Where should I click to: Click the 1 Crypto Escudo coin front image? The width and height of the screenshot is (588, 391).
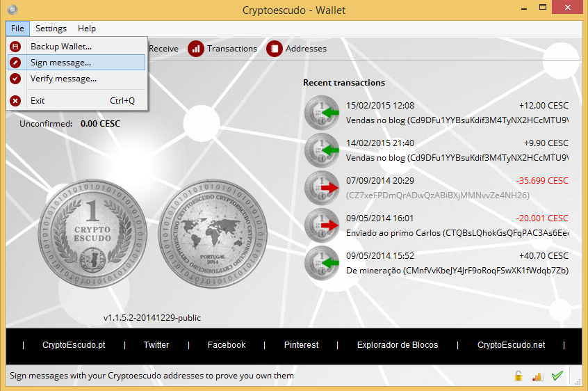92,234
